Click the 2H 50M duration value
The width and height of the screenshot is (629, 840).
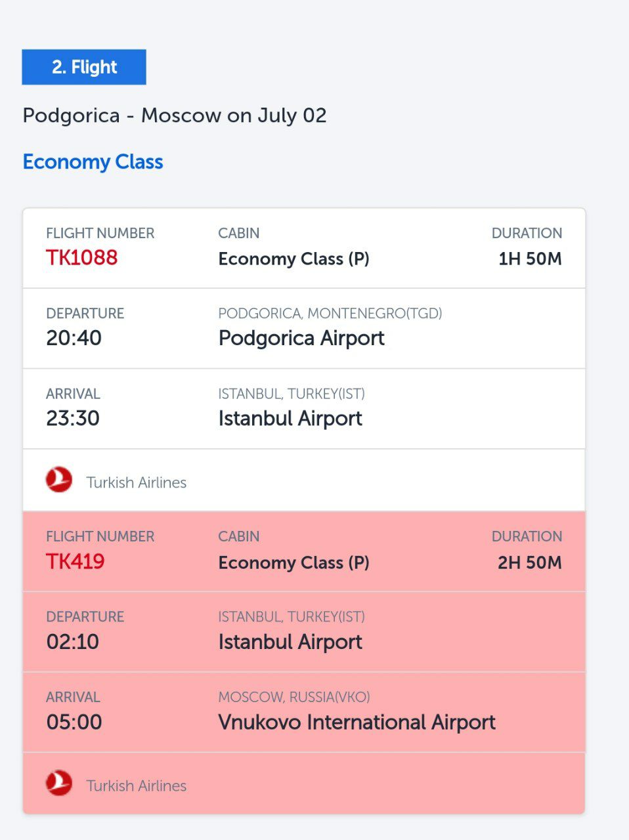530,562
